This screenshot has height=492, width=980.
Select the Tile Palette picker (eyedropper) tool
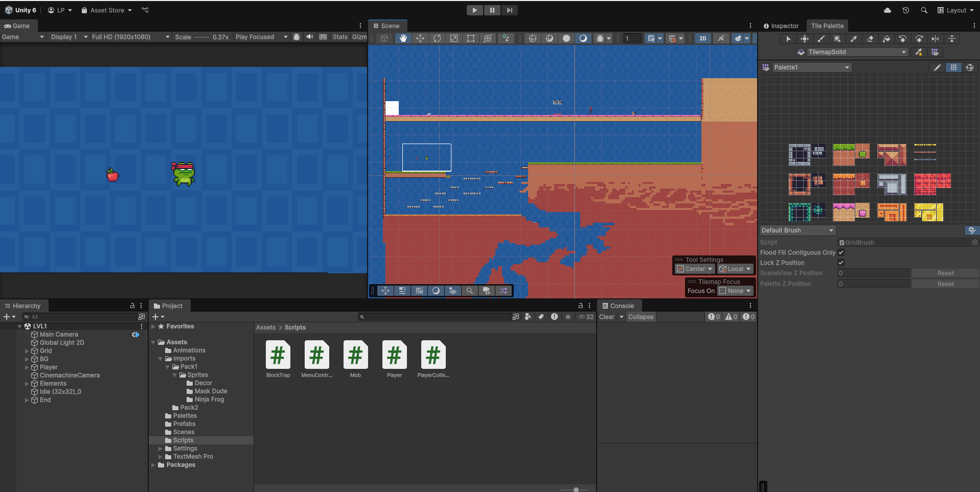[x=854, y=39]
